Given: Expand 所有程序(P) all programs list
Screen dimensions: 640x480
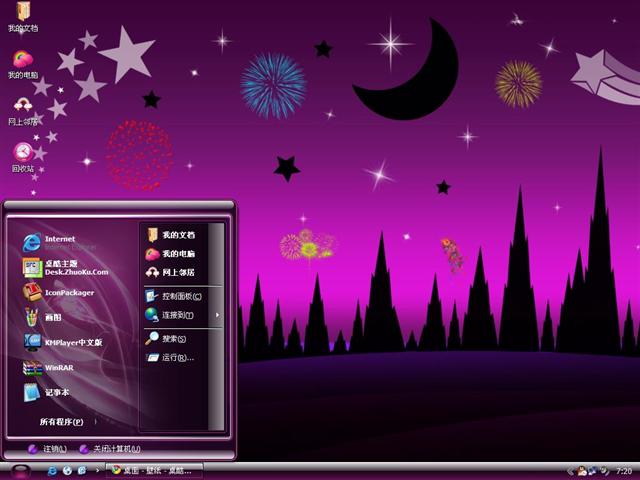Looking at the screenshot, I should [66, 422].
